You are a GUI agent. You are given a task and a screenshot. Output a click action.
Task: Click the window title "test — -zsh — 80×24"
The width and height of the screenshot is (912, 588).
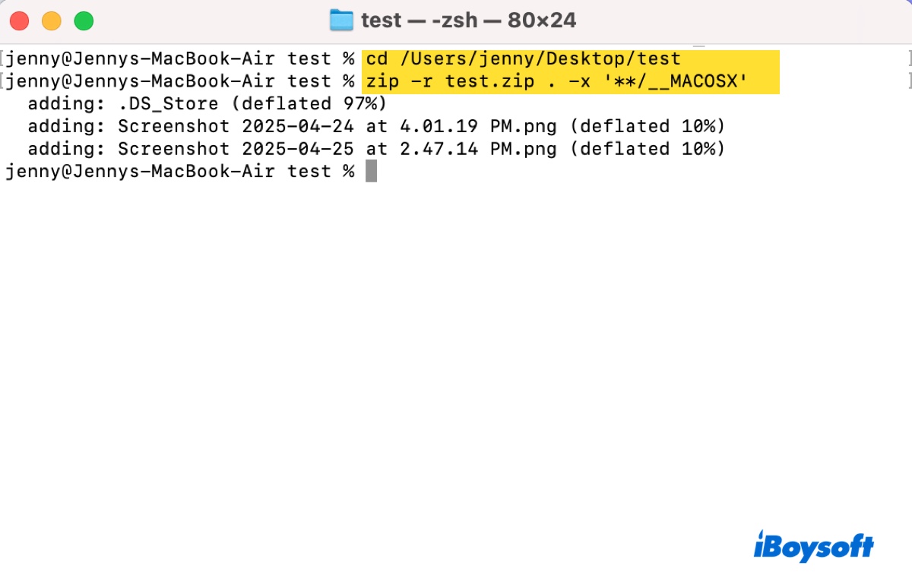(468, 21)
